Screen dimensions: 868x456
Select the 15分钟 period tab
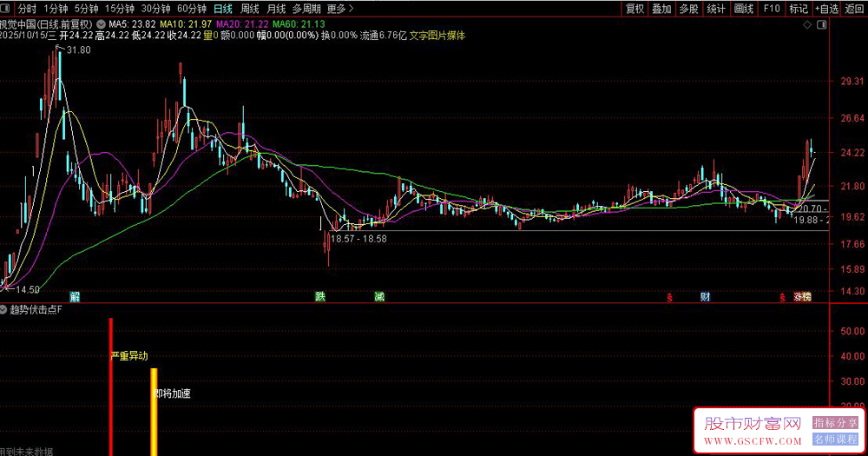[120, 9]
